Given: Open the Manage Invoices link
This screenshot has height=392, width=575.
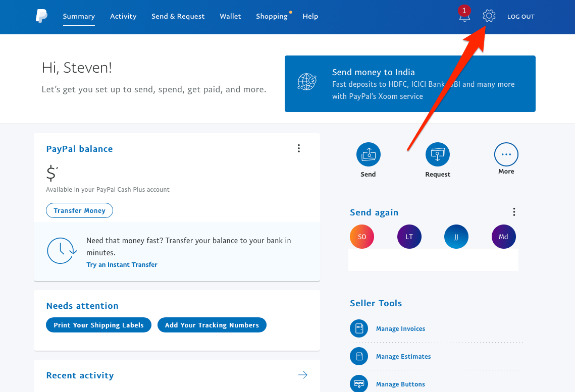Looking at the screenshot, I should pos(400,328).
